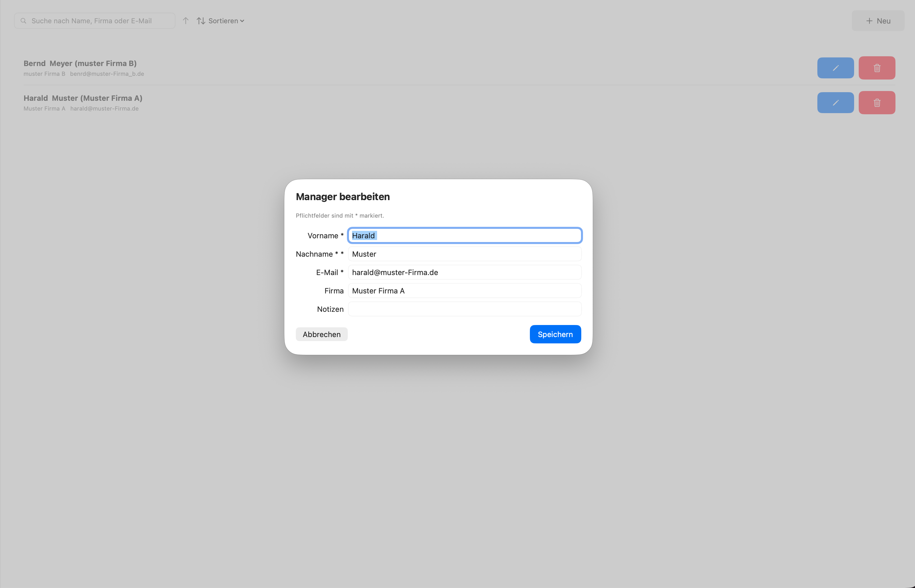Click the empty Notizen field
The width and height of the screenshot is (915, 588).
tap(464, 309)
